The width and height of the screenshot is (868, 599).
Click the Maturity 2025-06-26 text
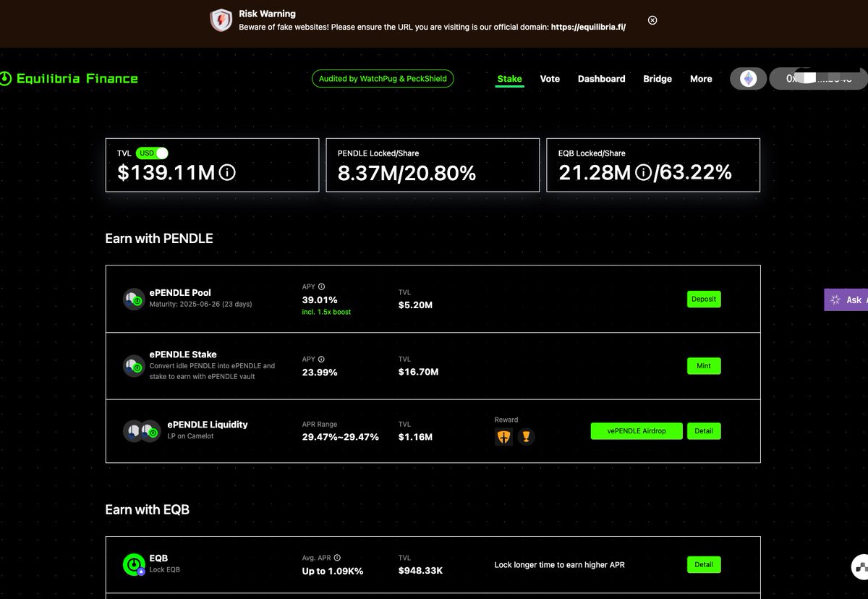pos(201,305)
